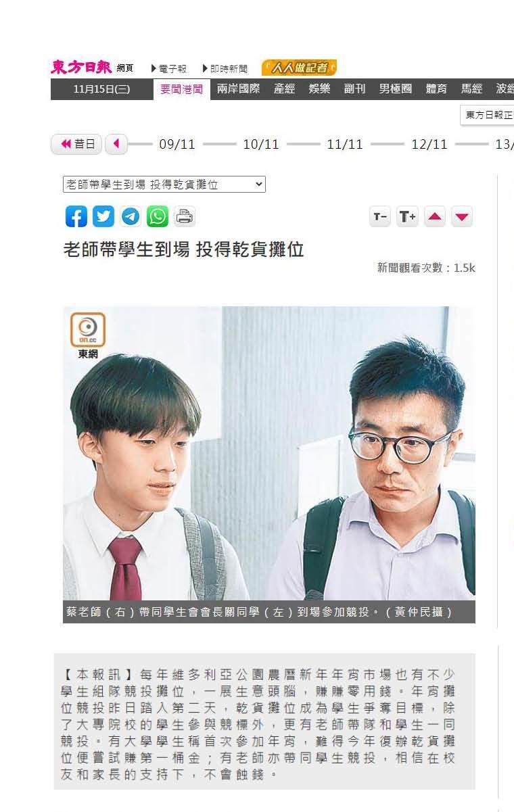Increase text size with T+ button
The image size is (514, 812).
point(407,217)
